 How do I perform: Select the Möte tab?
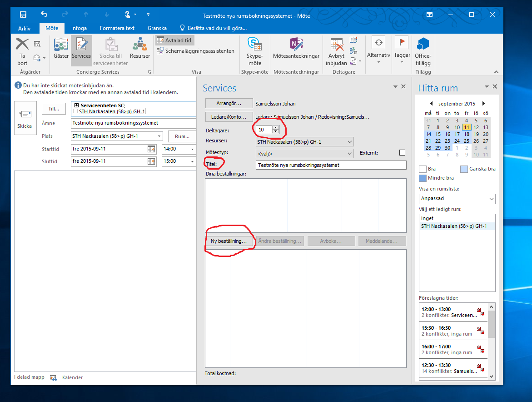(52, 28)
